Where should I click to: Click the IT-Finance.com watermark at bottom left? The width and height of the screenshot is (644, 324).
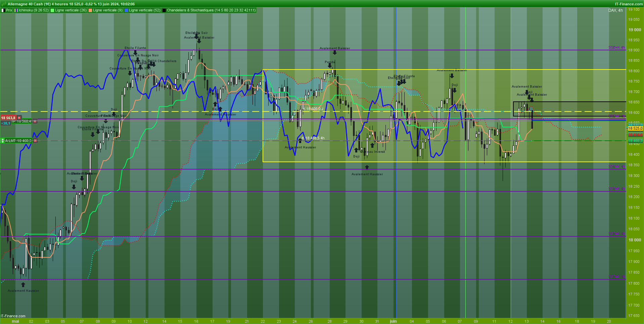coord(13,316)
